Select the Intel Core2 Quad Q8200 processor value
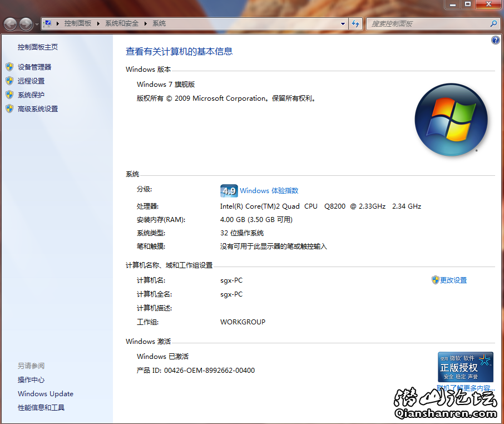504x424 pixels. point(320,206)
